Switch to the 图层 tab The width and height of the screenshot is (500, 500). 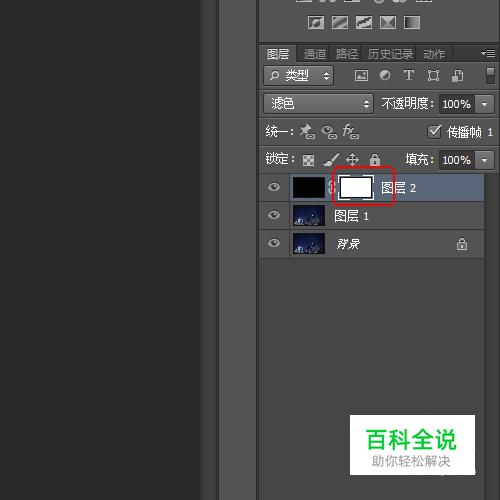click(x=278, y=54)
